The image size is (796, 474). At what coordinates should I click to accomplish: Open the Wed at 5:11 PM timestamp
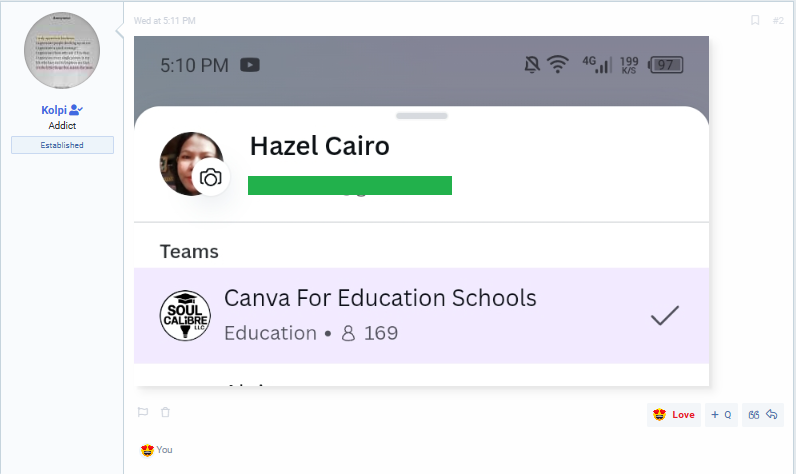pos(164,21)
